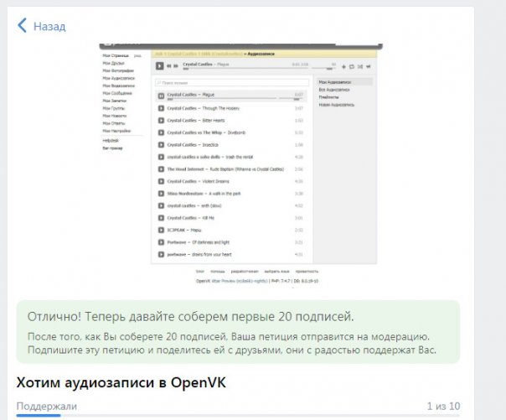Click the pause icon beside Crystal Castles – Plague

pos(161,96)
